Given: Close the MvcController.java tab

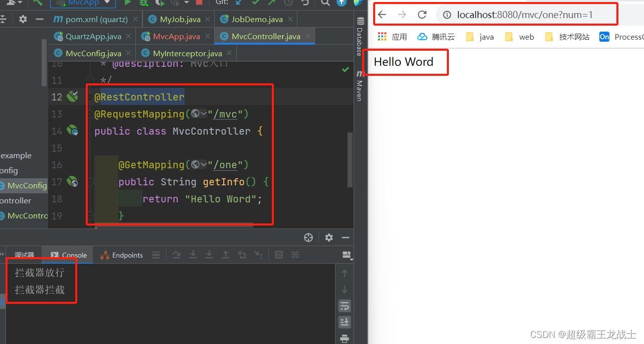Looking at the screenshot, I should [x=307, y=36].
